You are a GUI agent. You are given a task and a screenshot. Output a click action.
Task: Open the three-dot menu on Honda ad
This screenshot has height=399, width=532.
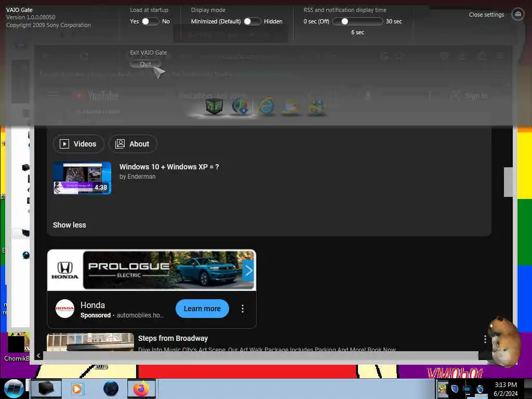click(x=242, y=309)
